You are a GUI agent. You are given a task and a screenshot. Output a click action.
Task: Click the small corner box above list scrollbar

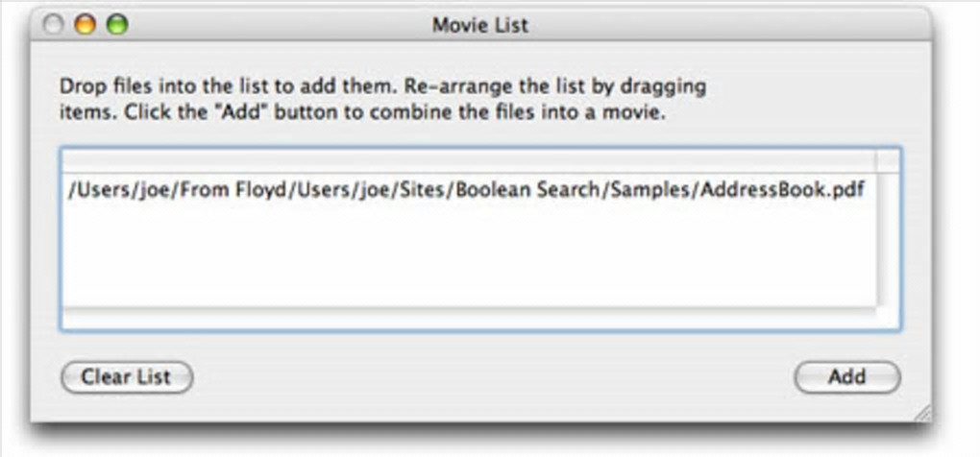point(888,160)
